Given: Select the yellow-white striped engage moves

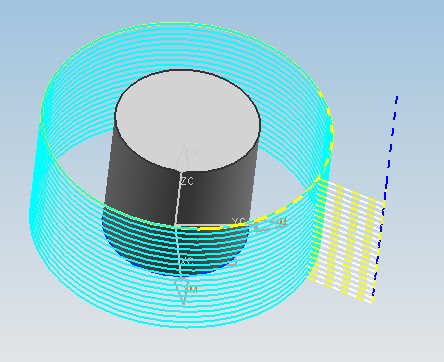Looking at the screenshot, I should pos(345,240).
